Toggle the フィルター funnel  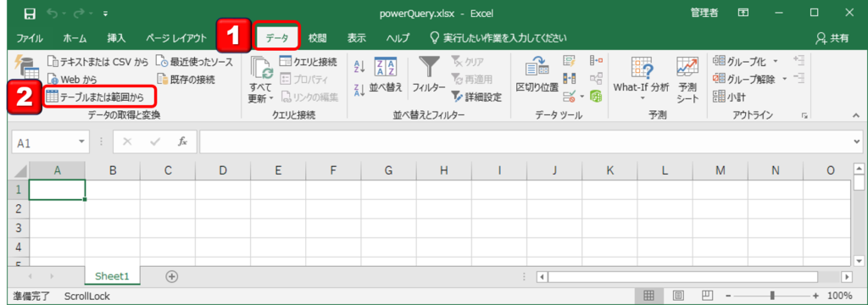click(x=428, y=75)
